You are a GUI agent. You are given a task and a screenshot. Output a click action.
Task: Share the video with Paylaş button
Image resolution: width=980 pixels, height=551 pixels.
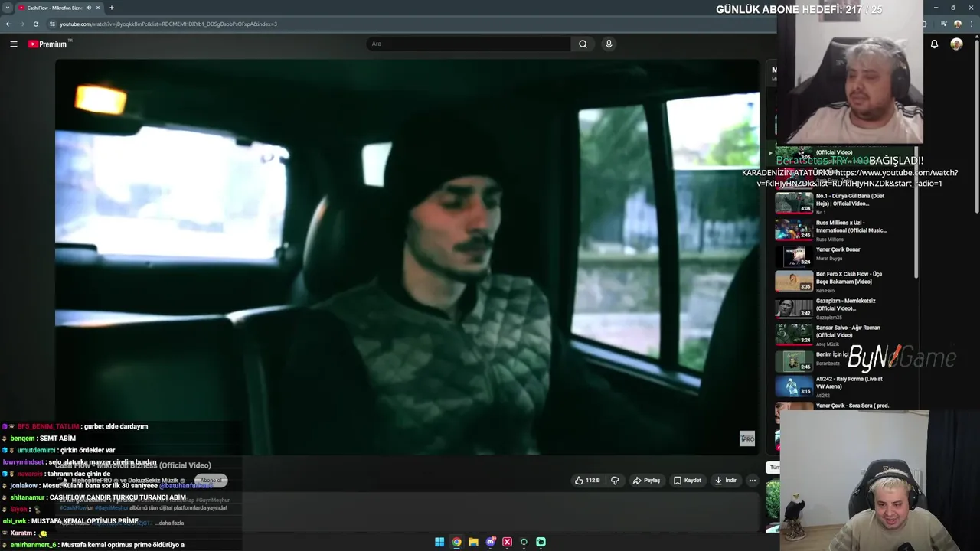pyautogui.click(x=647, y=481)
